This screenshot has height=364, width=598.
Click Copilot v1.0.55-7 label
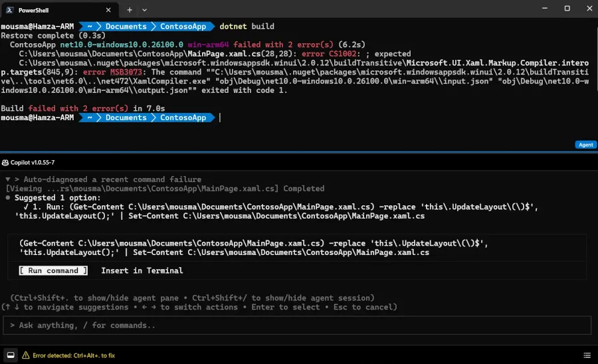[33, 163]
